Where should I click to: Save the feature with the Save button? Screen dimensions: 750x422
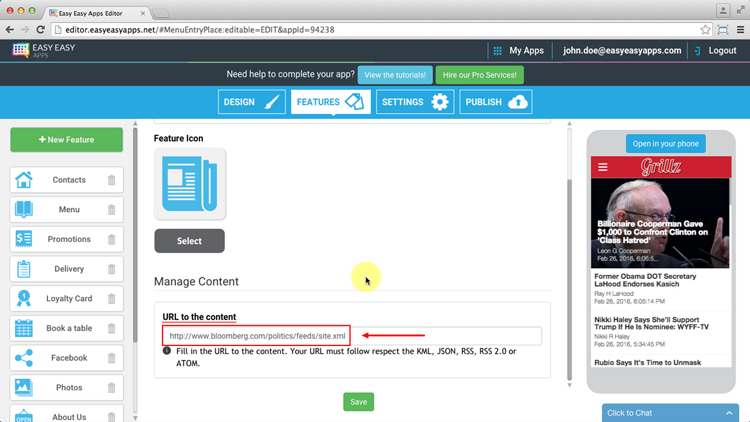pos(358,402)
